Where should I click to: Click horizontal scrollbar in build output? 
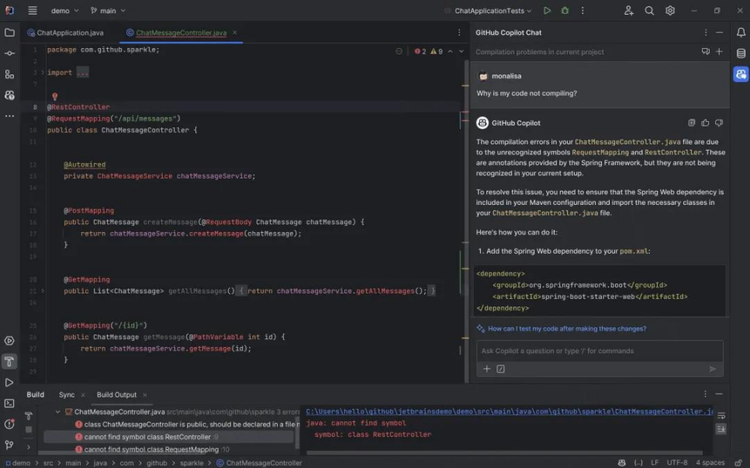[505, 452]
